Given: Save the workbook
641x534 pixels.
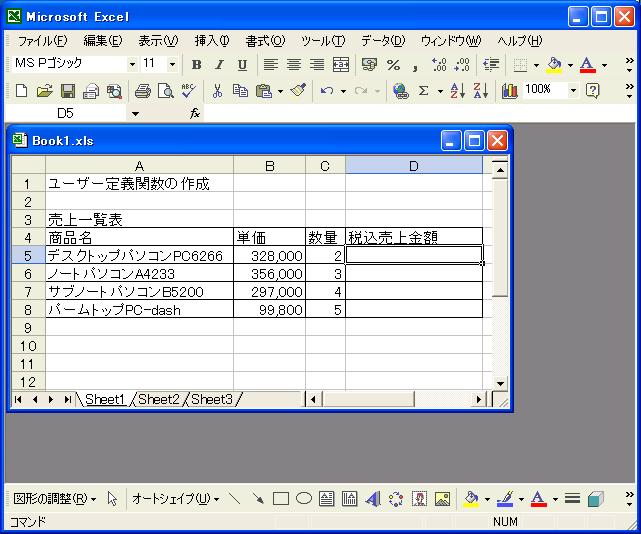Looking at the screenshot, I should click(68, 90).
